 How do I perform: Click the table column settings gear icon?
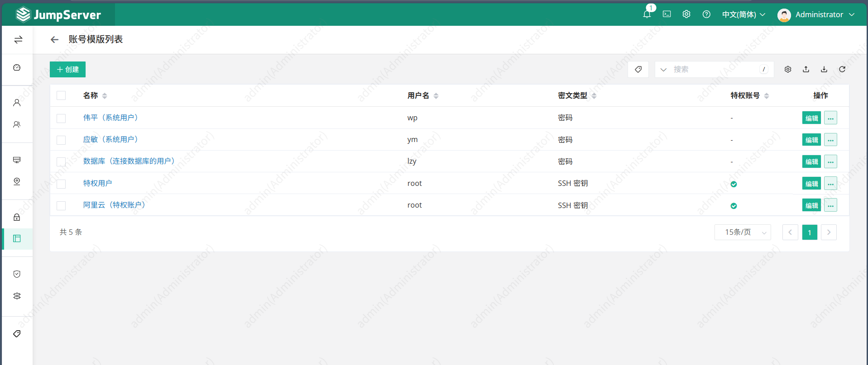click(x=787, y=69)
